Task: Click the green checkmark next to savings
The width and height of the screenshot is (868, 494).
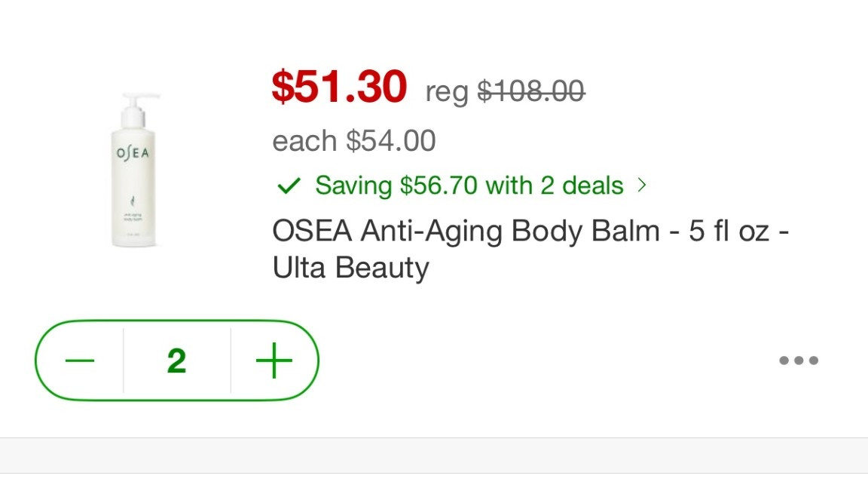Action: 289,186
